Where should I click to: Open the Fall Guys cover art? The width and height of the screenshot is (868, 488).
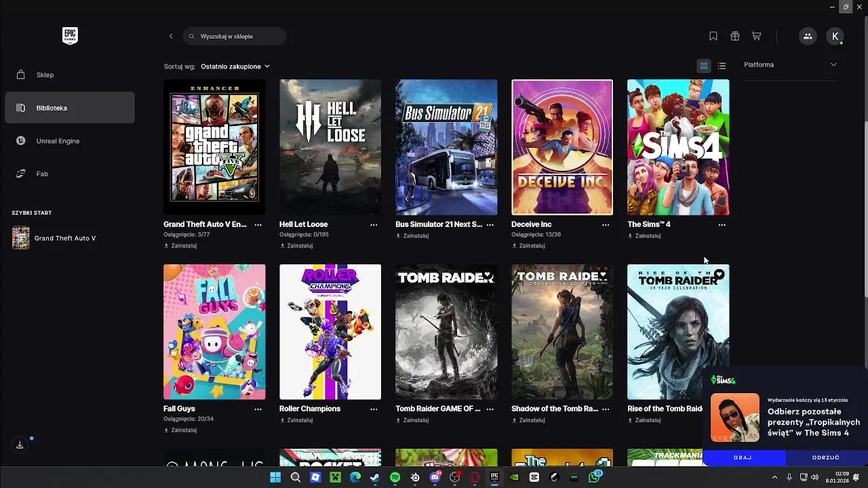click(x=214, y=332)
